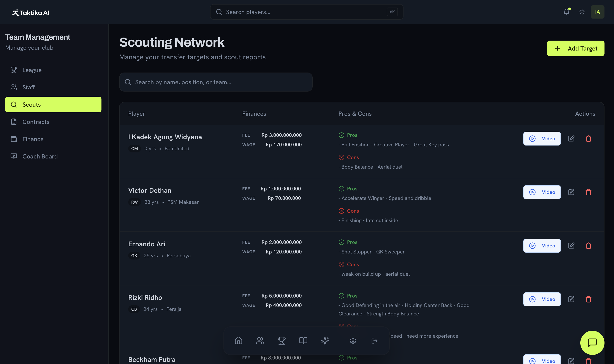Viewport: 614px width, 364px height.
Task: Click Pros label in Ernando Ari row
Action: [x=352, y=242]
